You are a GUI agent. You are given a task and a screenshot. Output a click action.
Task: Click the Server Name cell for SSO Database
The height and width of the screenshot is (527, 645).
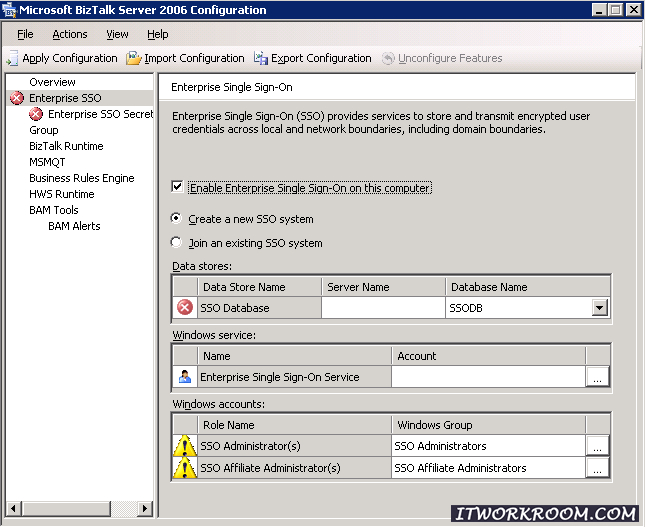[x=383, y=307]
